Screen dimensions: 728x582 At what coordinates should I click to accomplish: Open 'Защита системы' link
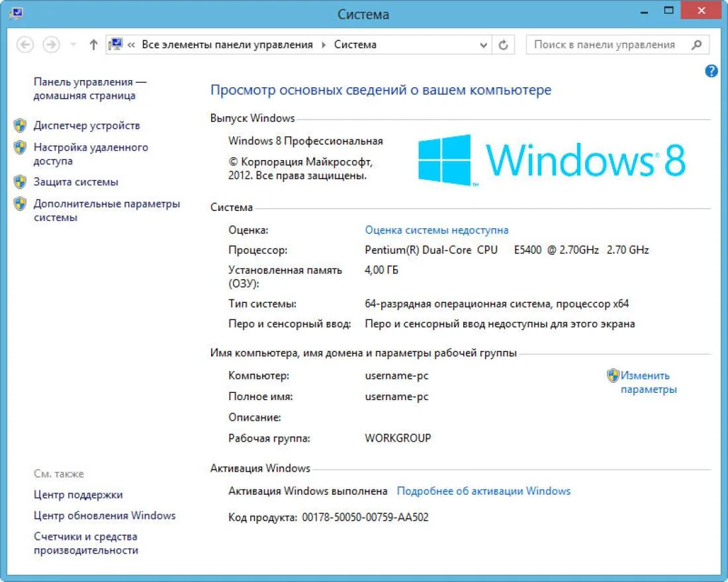[x=75, y=182]
